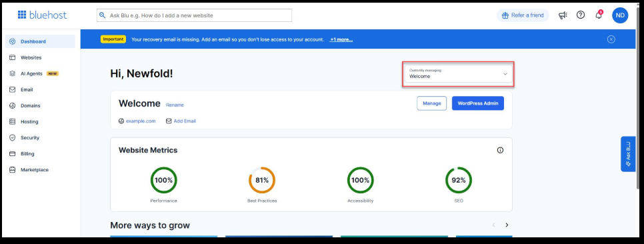Click the Dashboard sidebar icon

tap(12, 41)
